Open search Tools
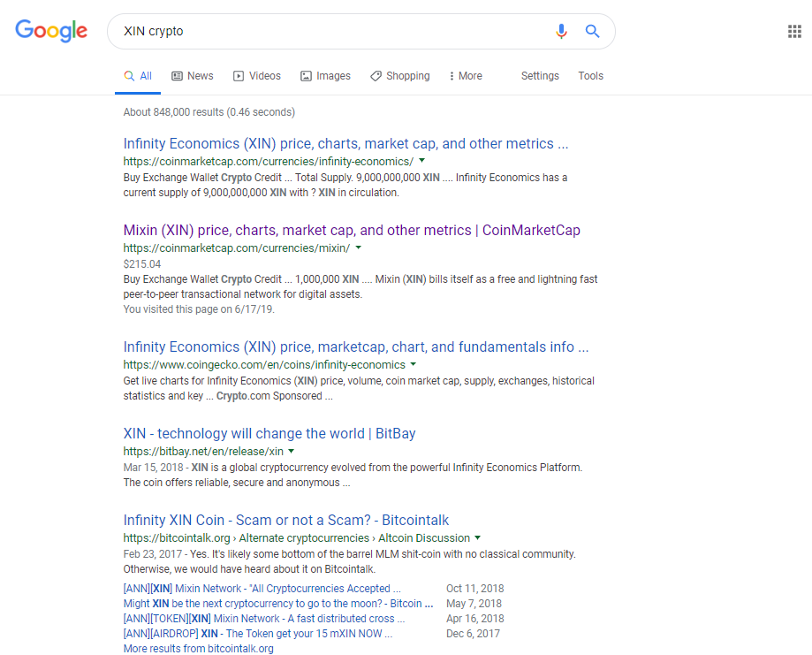The width and height of the screenshot is (812, 655). click(x=590, y=76)
